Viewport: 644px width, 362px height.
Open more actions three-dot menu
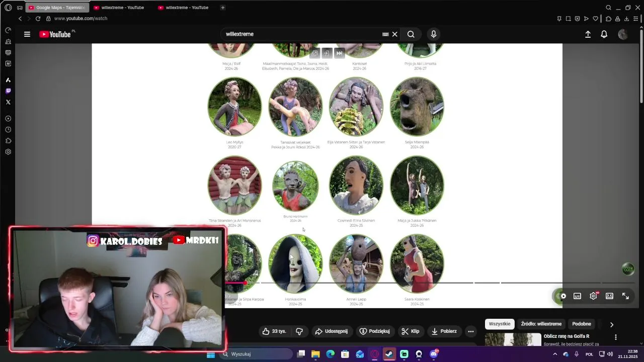click(470, 331)
